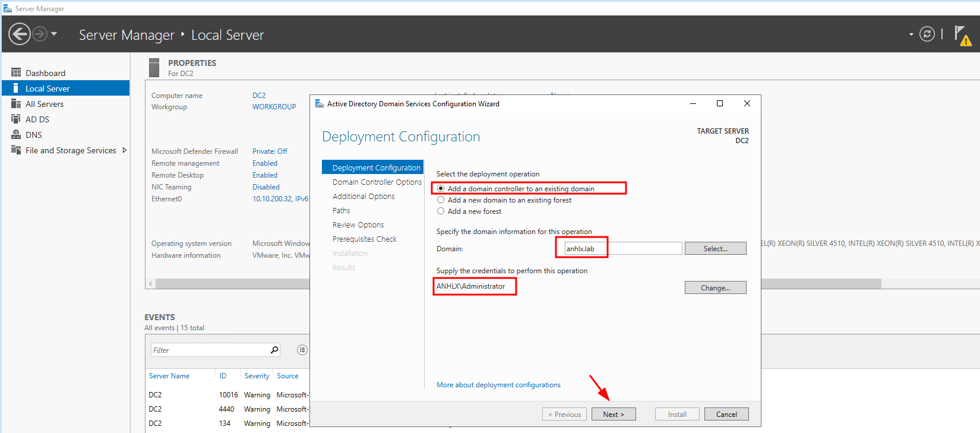Open the AD DS role icon
Screen dimensions: 980x433
16,119
